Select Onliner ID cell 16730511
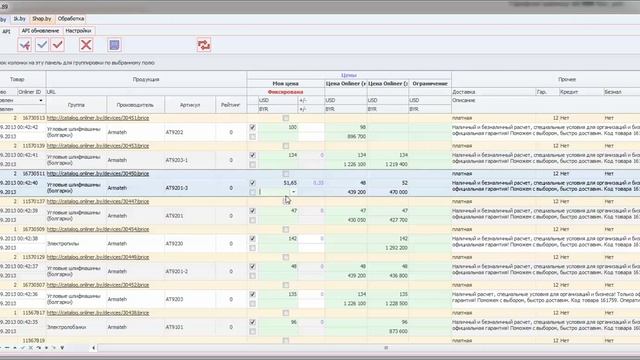This screenshot has width=640, height=360. (x=32, y=173)
